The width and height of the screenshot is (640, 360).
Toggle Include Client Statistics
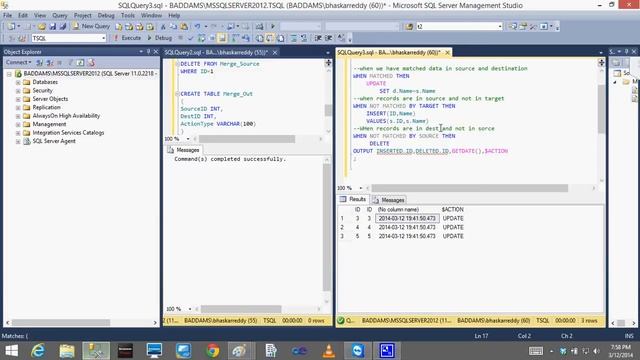245,38
